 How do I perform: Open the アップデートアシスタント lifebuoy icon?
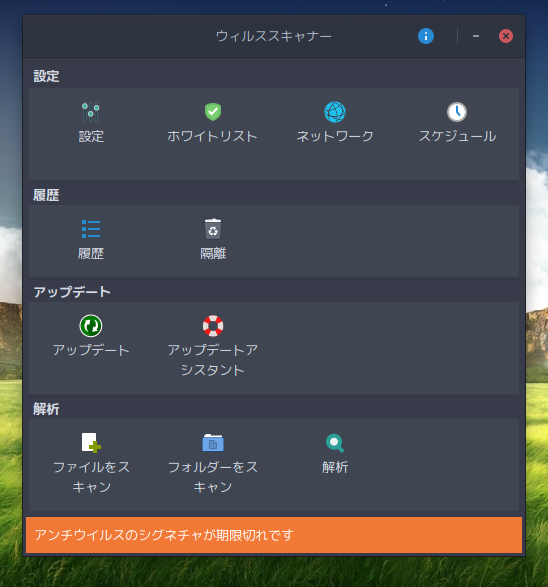click(x=213, y=326)
